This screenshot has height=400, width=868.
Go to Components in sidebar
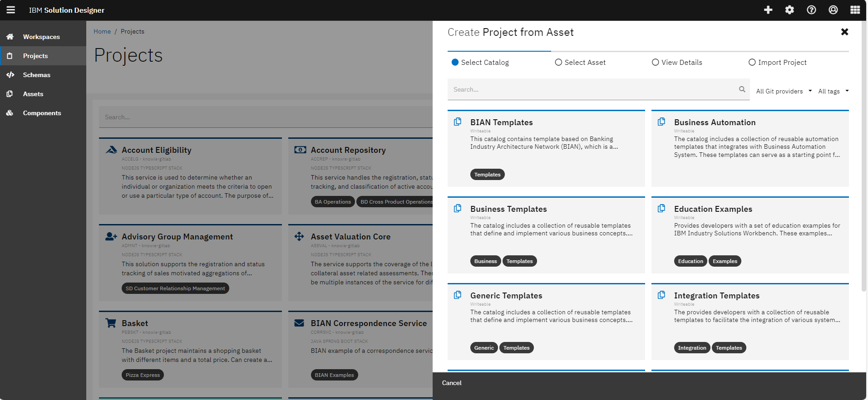tap(43, 113)
